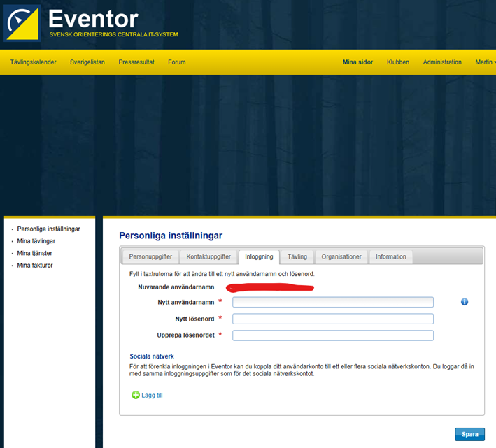Image resolution: width=496 pixels, height=448 pixels.
Task: Go to Sverigelistan menu item
Action: point(87,62)
